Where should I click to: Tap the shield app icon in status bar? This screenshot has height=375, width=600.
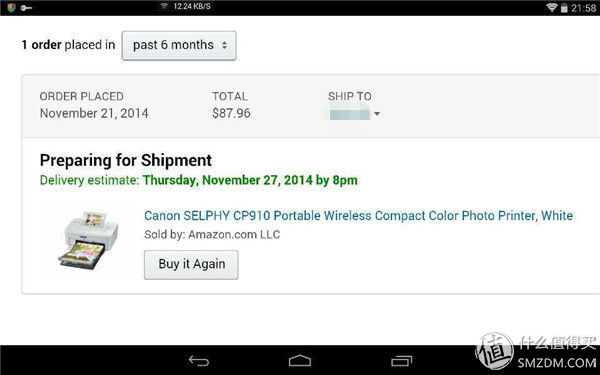click(x=11, y=7)
